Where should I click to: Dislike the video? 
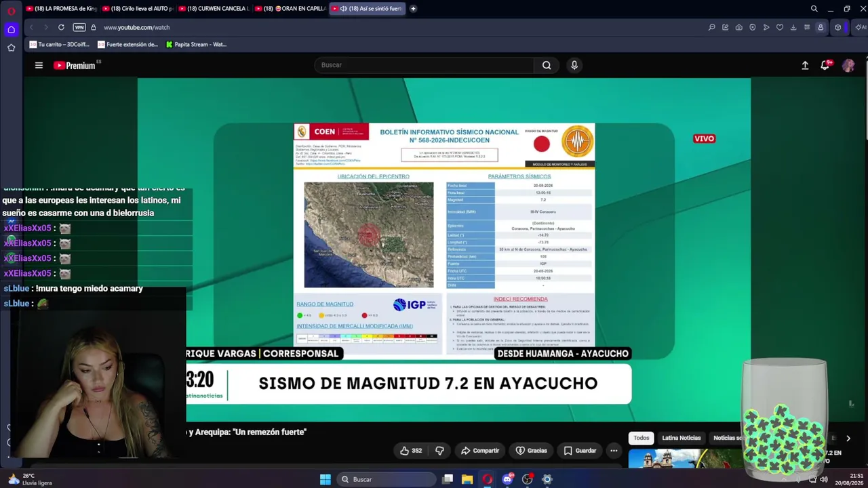[x=439, y=451]
